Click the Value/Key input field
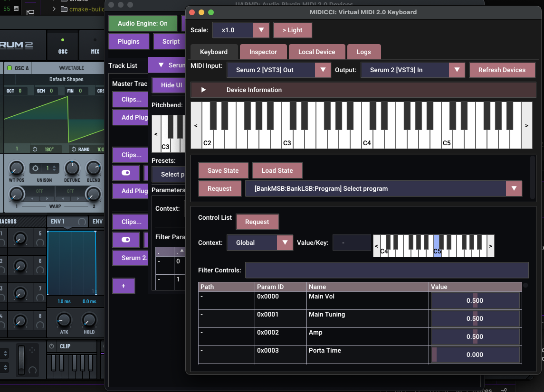This screenshot has width=544, height=392. point(352,243)
